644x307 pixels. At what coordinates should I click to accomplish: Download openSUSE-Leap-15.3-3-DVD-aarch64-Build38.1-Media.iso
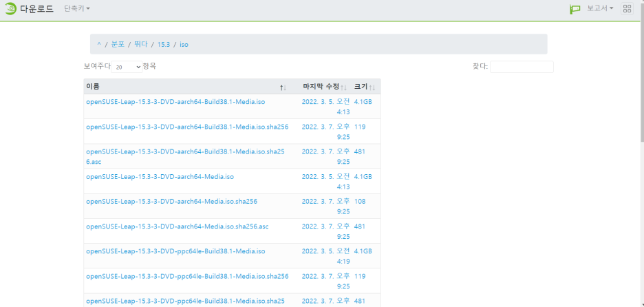(x=175, y=101)
